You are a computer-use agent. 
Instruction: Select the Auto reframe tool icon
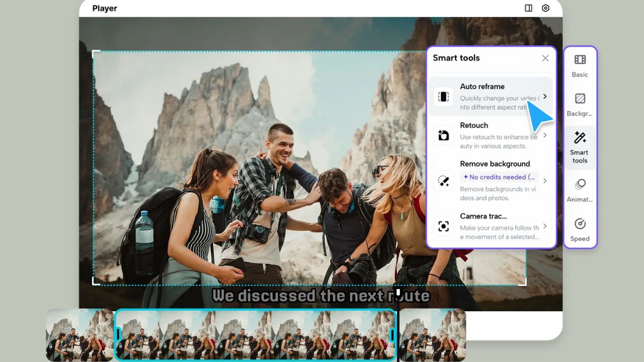click(x=443, y=97)
